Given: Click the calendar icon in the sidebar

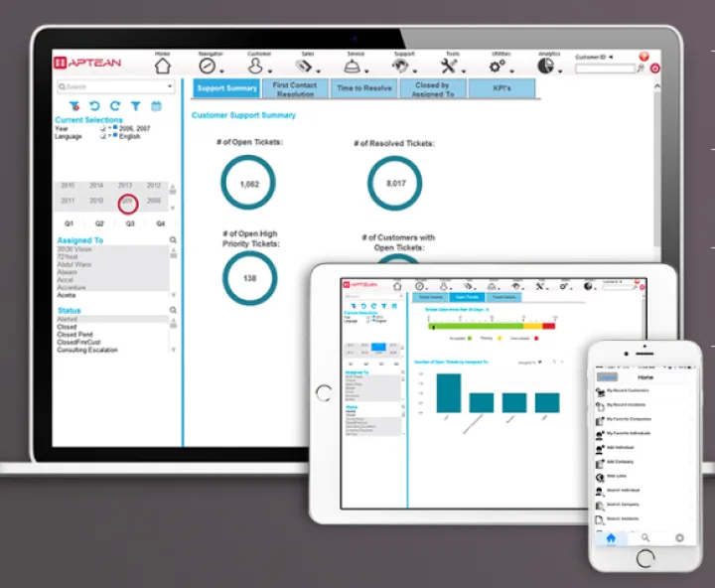Looking at the screenshot, I should pyautogui.click(x=156, y=106).
